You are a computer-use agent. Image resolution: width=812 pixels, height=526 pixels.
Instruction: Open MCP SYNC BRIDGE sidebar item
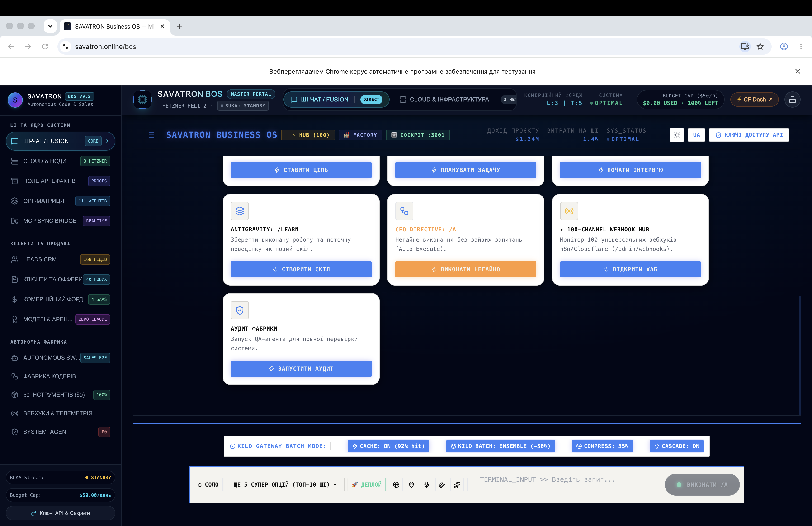tap(60, 221)
